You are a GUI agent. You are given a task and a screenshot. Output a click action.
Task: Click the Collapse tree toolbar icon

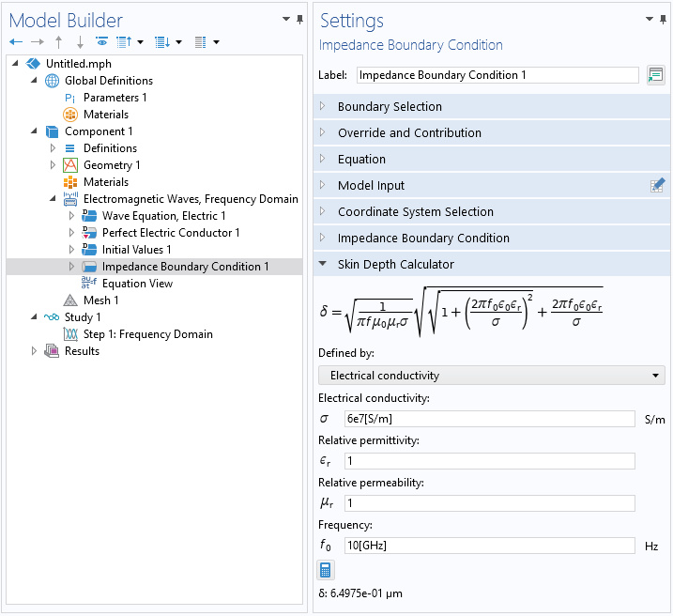point(124,42)
